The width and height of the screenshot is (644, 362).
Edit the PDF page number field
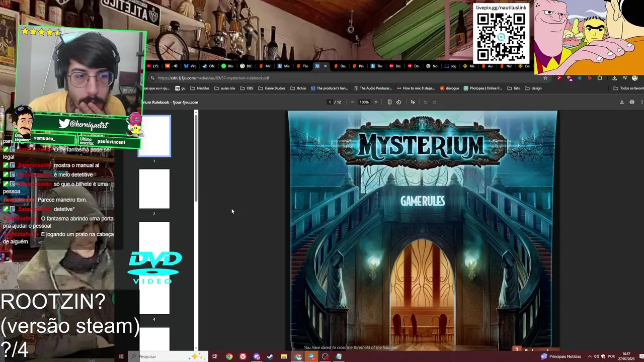click(330, 102)
